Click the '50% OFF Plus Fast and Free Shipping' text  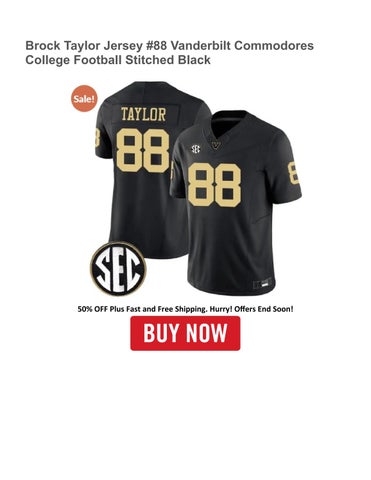click(142, 309)
